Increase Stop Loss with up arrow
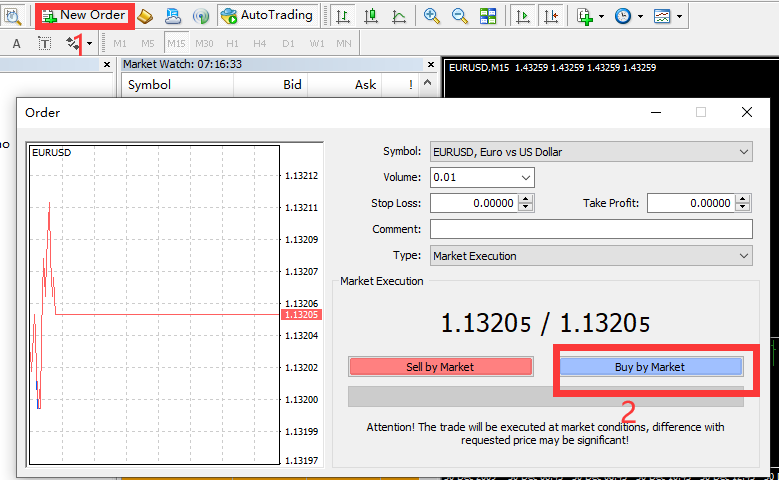Viewport: 779px width, 480px height. pyautogui.click(x=526, y=199)
